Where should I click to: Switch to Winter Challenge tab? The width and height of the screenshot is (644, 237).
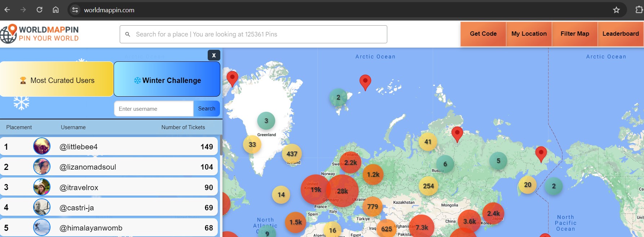(x=167, y=79)
